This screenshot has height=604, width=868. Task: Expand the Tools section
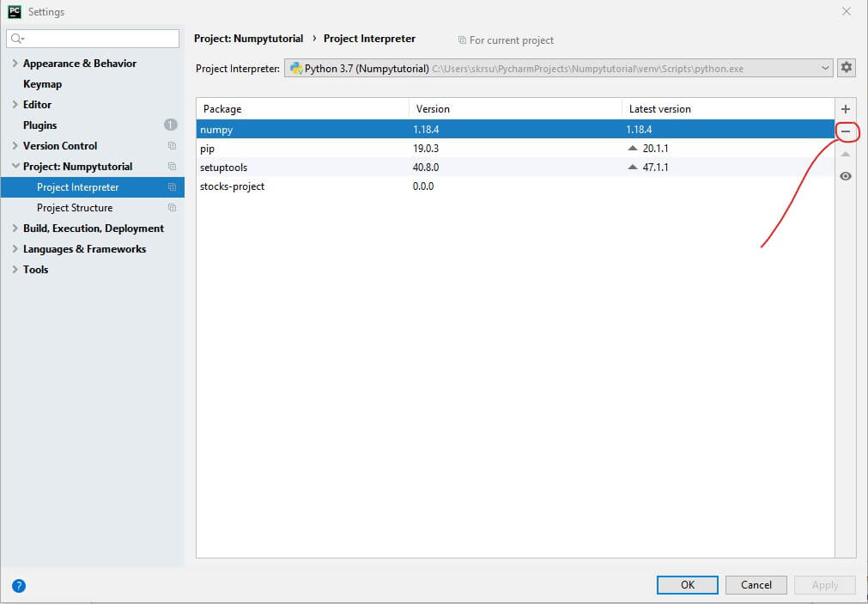click(x=16, y=269)
